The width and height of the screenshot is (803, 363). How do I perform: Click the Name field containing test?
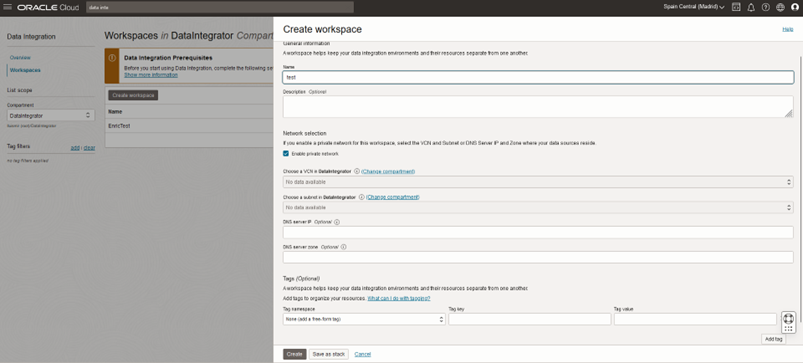tap(538, 77)
